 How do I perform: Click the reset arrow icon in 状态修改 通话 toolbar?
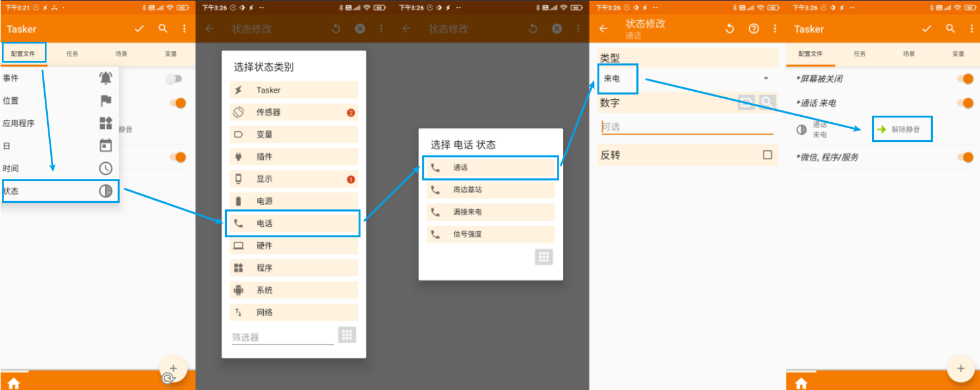coord(729,29)
